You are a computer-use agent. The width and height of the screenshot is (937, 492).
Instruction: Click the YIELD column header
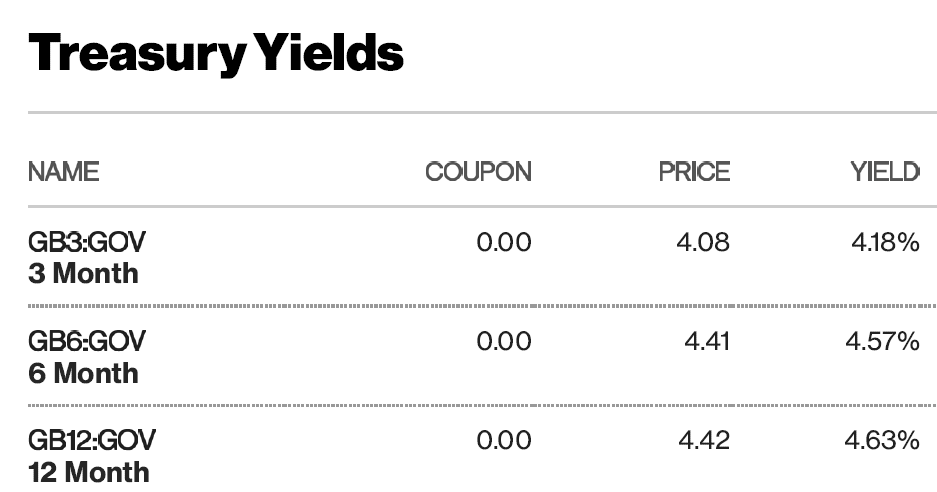885,172
